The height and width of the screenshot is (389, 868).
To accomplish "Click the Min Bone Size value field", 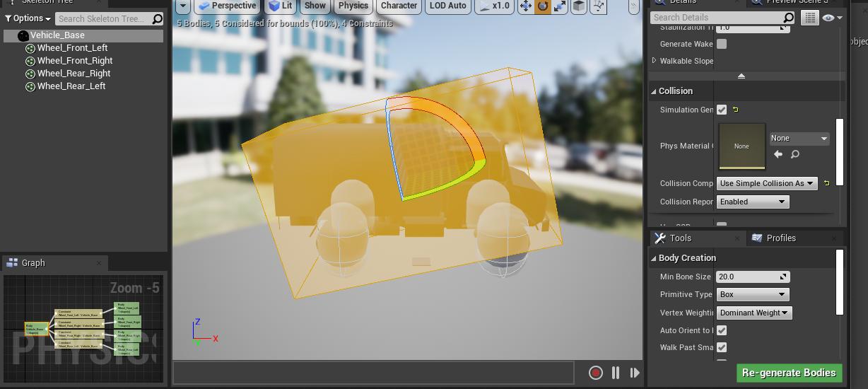I will [753, 277].
